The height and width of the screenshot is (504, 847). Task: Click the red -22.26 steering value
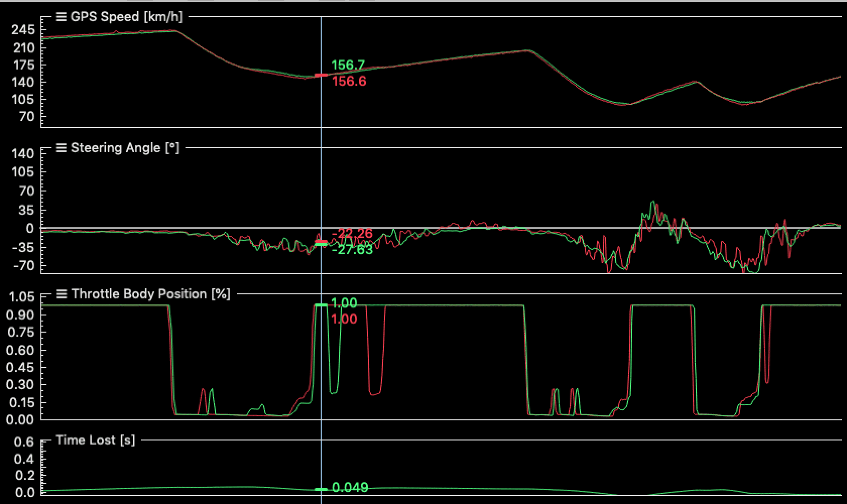point(352,233)
